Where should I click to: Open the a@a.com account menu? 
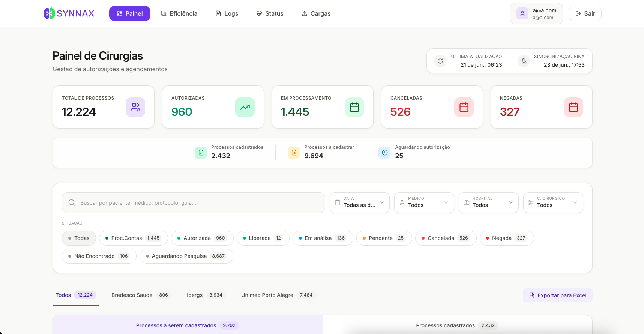pos(536,13)
